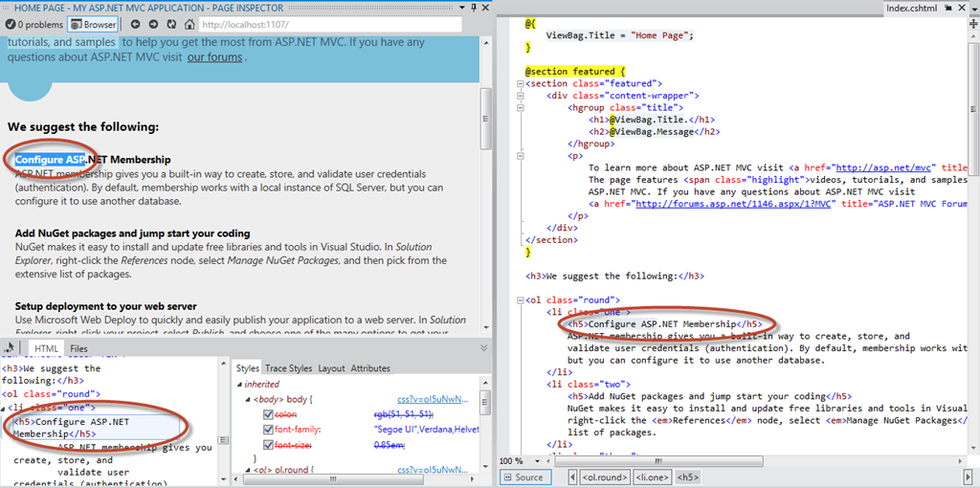Refresh the Page Inspector browser
Viewport: 980px width, 488px height.
(x=172, y=23)
